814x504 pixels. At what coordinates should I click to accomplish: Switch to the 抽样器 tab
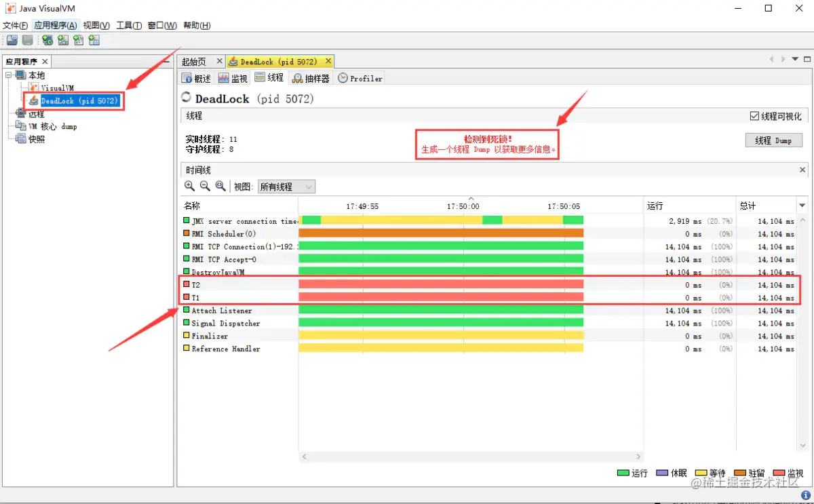pyautogui.click(x=311, y=78)
